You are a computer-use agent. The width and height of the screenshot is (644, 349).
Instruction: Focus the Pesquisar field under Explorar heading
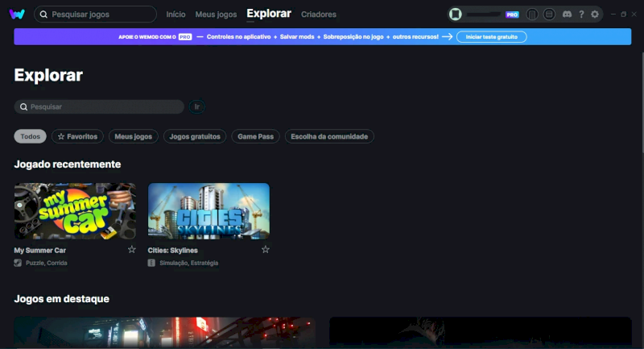(99, 107)
